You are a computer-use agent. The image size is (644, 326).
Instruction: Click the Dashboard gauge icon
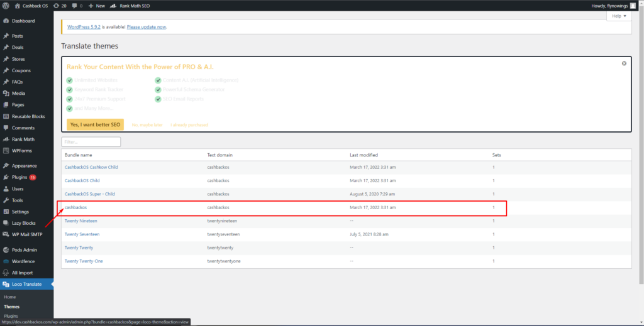click(x=6, y=21)
